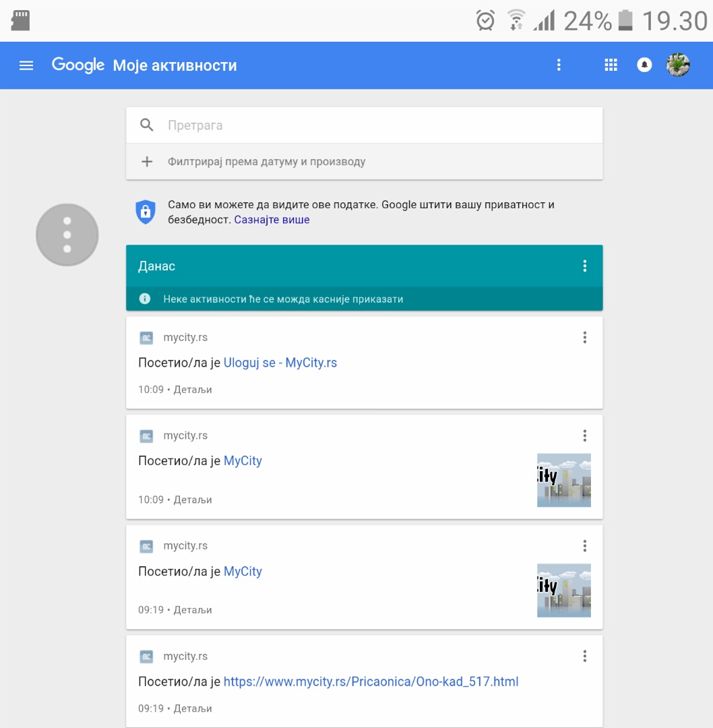713x728 pixels.
Task: Open MyCity link visited at 10:09
Action: (243, 460)
